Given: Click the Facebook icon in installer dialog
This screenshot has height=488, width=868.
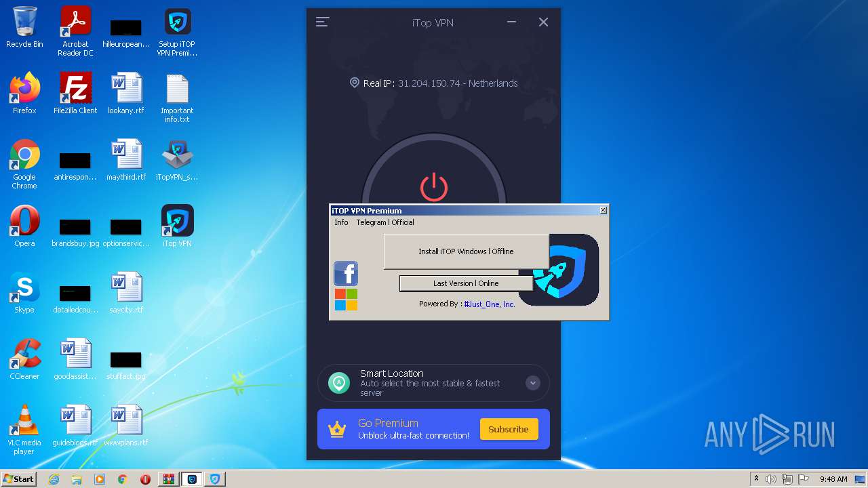Looking at the screenshot, I should point(346,274).
